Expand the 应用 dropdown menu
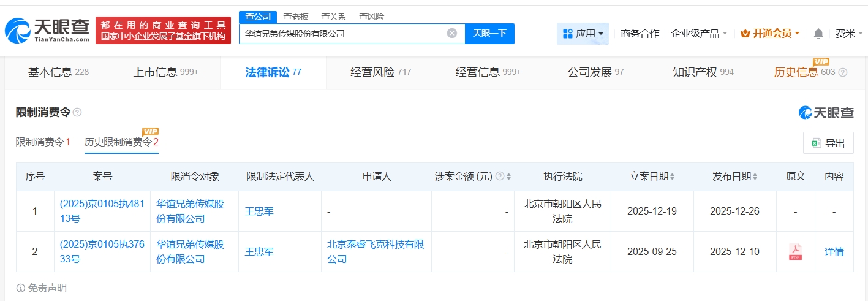 click(583, 34)
